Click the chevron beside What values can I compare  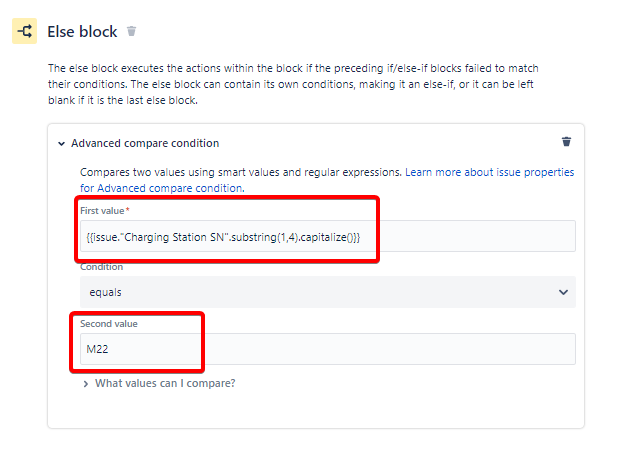coord(86,384)
